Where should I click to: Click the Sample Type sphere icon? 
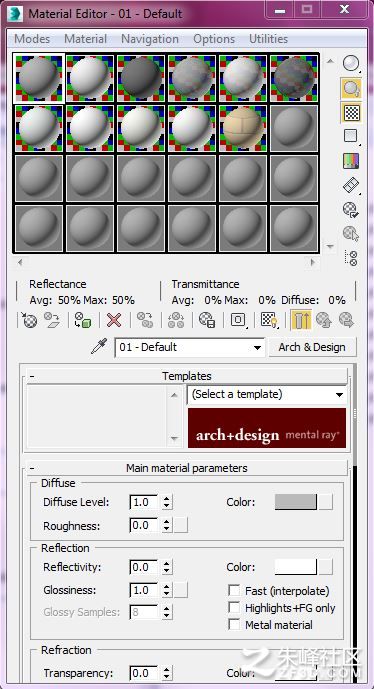pos(350,64)
